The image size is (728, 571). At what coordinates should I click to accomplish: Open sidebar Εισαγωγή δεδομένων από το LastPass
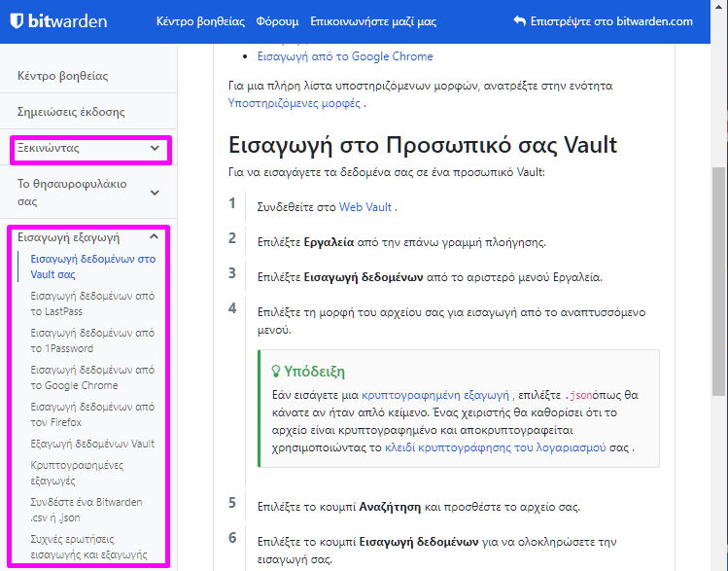click(92, 303)
